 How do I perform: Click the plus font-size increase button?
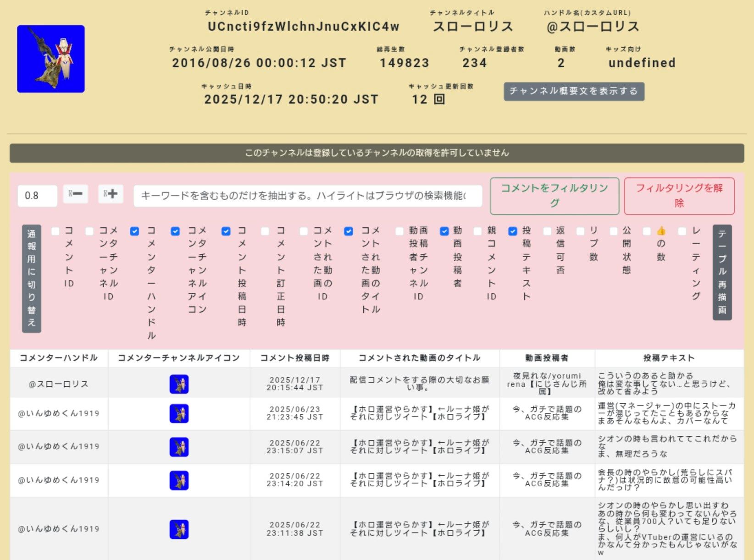[111, 194]
